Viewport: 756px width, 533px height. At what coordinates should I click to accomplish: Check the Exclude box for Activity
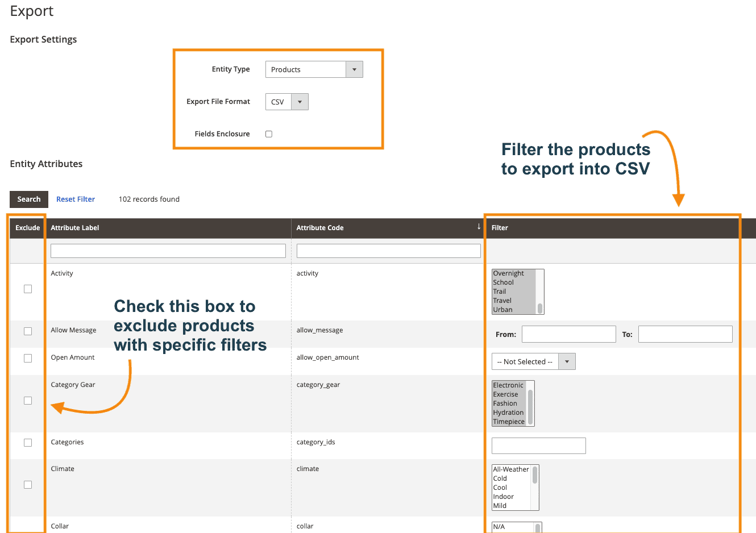(27, 289)
